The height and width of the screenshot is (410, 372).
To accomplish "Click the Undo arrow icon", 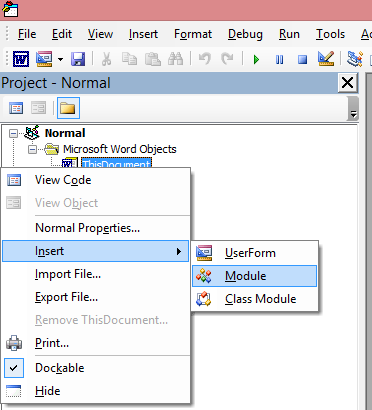I will point(204,59).
